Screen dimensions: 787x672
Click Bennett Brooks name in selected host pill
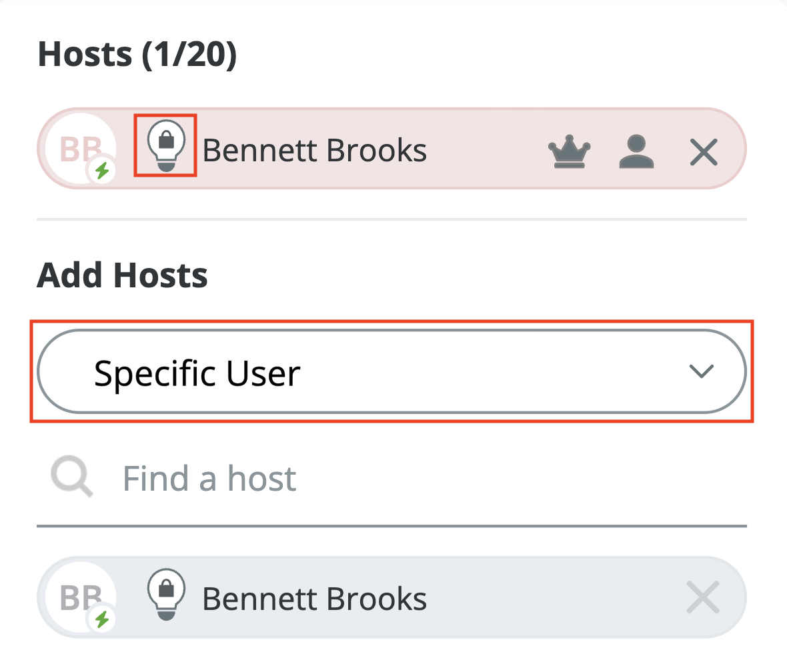(x=314, y=151)
